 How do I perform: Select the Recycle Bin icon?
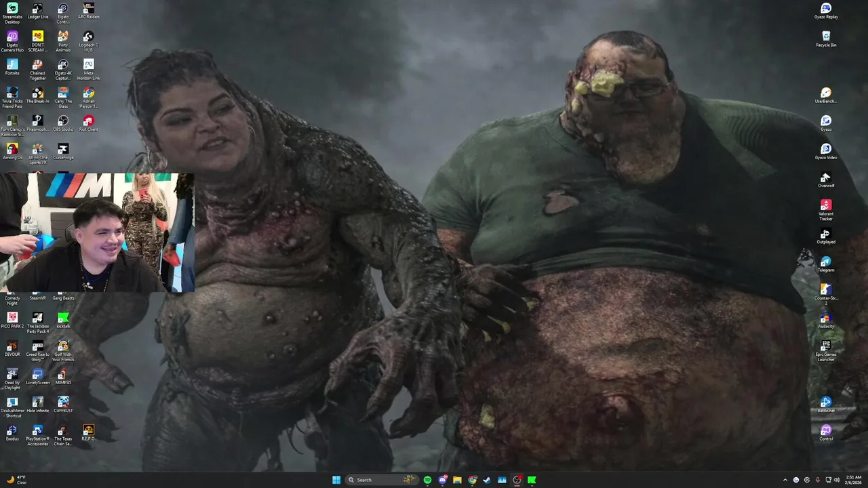point(826,39)
